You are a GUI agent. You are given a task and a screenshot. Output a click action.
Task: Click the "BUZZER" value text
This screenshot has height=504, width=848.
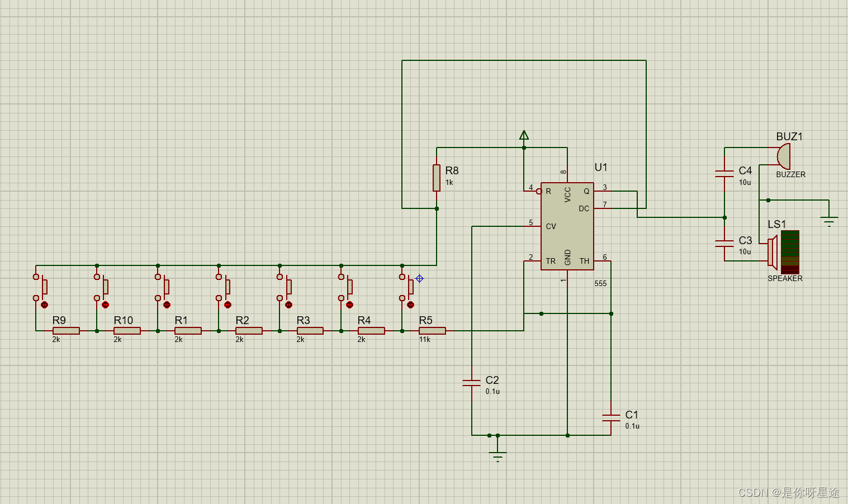[x=791, y=174]
